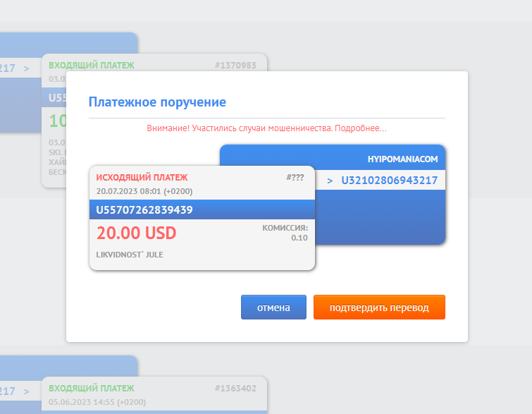
Task: Click the HYIPOMANIACOM recipient name
Action: coord(402,159)
